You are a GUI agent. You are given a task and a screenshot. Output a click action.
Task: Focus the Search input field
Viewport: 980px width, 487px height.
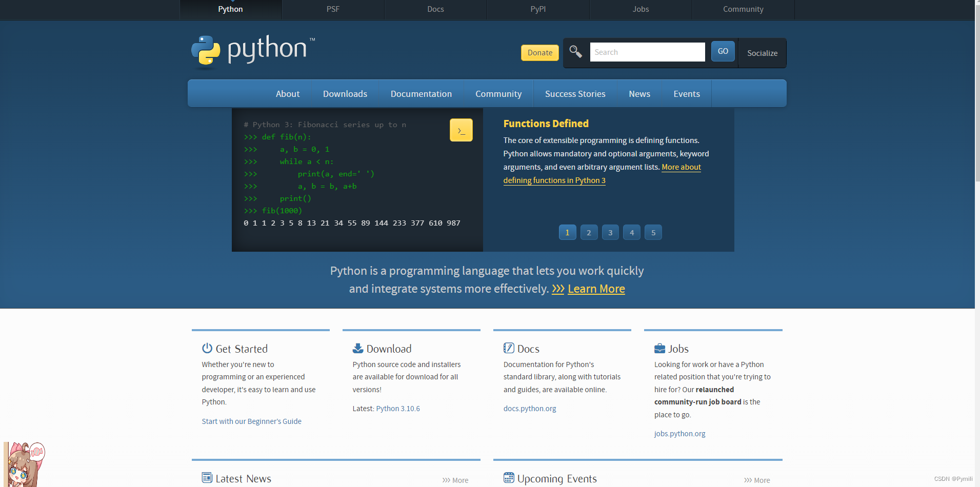pyautogui.click(x=647, y=52)
